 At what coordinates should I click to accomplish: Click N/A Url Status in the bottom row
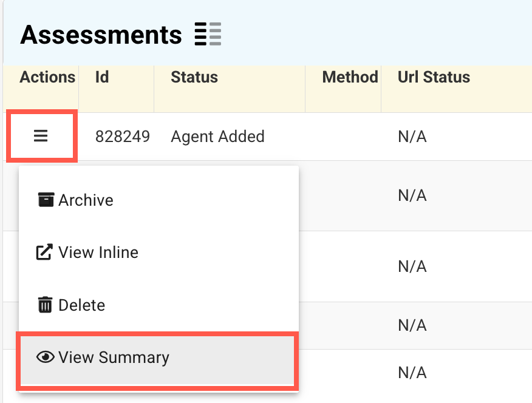click(412, 372)
